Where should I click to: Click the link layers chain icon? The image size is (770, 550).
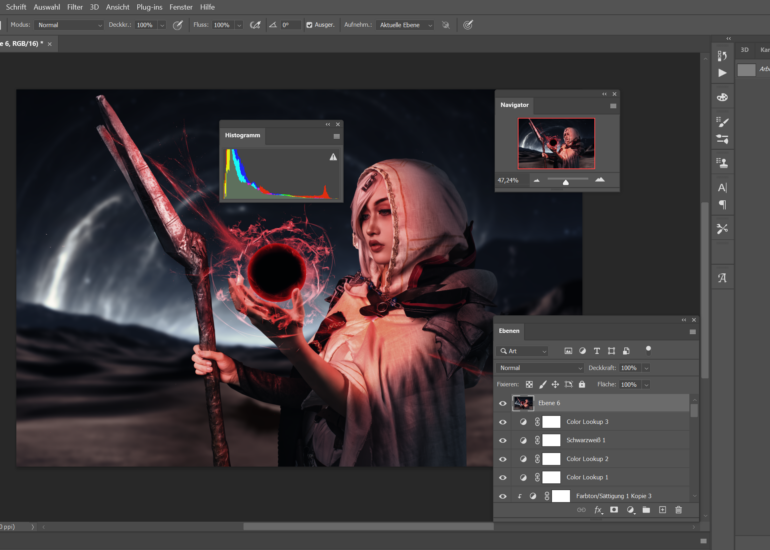[x=581, y=510]
